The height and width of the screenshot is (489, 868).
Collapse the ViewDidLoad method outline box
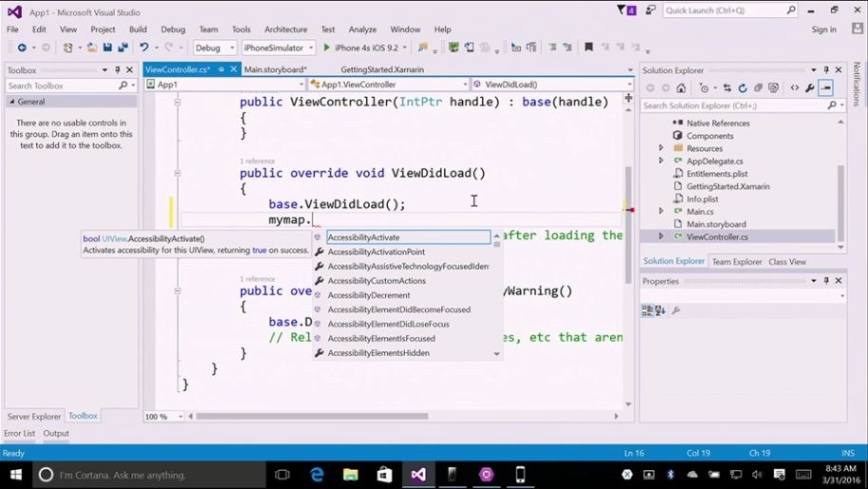pyautogui.click(x=177, y=174)
